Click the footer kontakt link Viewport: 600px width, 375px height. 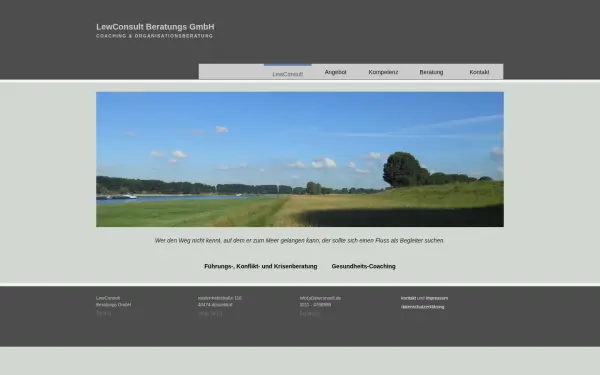click(x=408, y=298)
